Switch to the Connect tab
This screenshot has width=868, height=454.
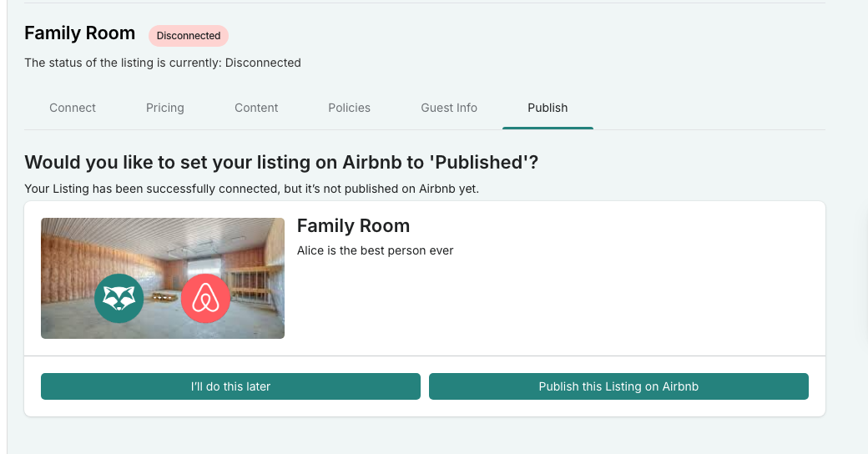coord(73,108)
